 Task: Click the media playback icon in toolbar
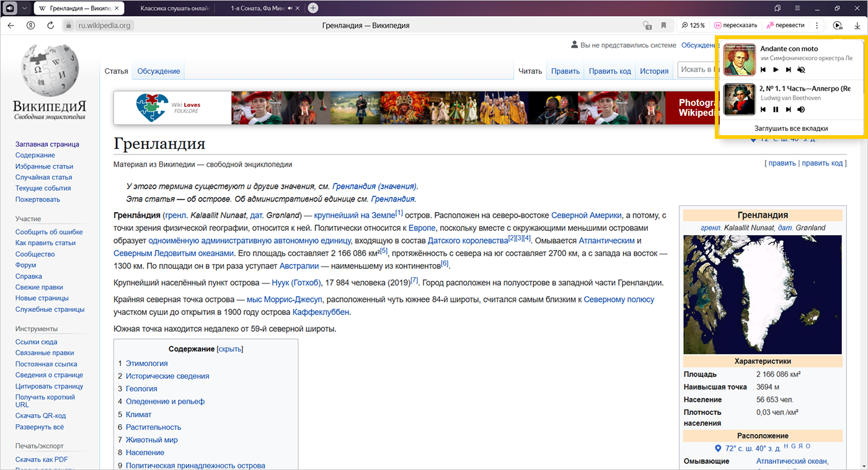click(x=838, y=25)
